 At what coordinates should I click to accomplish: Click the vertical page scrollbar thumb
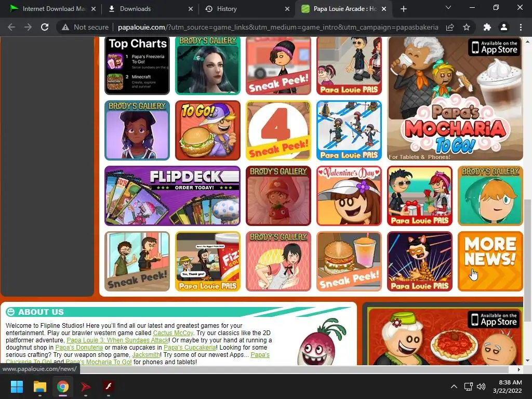[x=527, y=260]
